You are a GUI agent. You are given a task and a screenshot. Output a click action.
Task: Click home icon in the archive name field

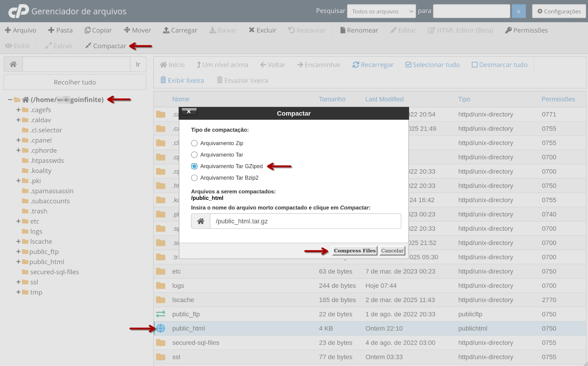[x=201, y=221]
